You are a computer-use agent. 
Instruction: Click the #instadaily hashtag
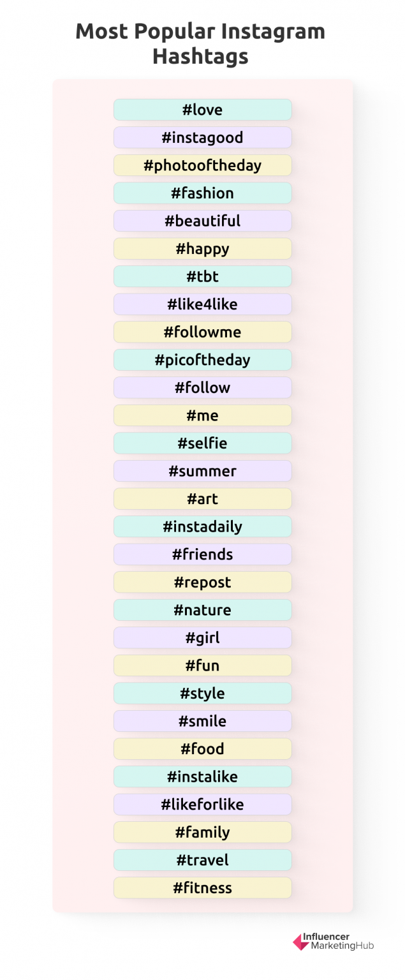coord(202,526)
